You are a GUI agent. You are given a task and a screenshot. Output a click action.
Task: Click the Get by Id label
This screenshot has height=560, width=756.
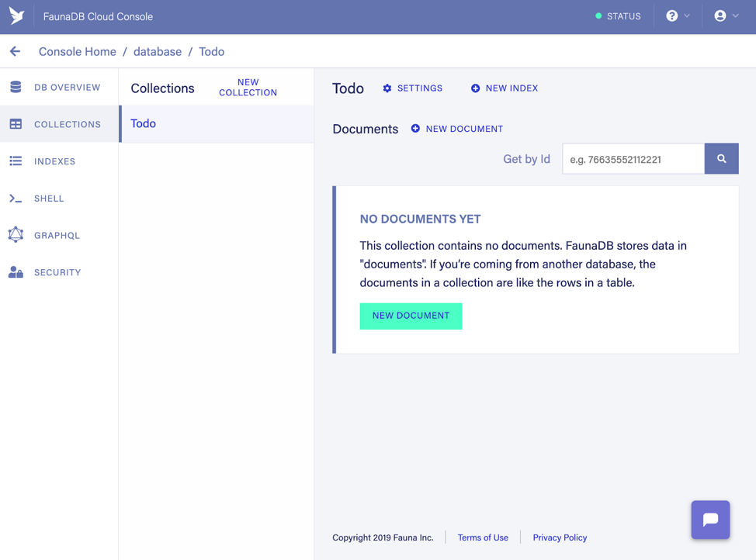(x=526, y=159)
